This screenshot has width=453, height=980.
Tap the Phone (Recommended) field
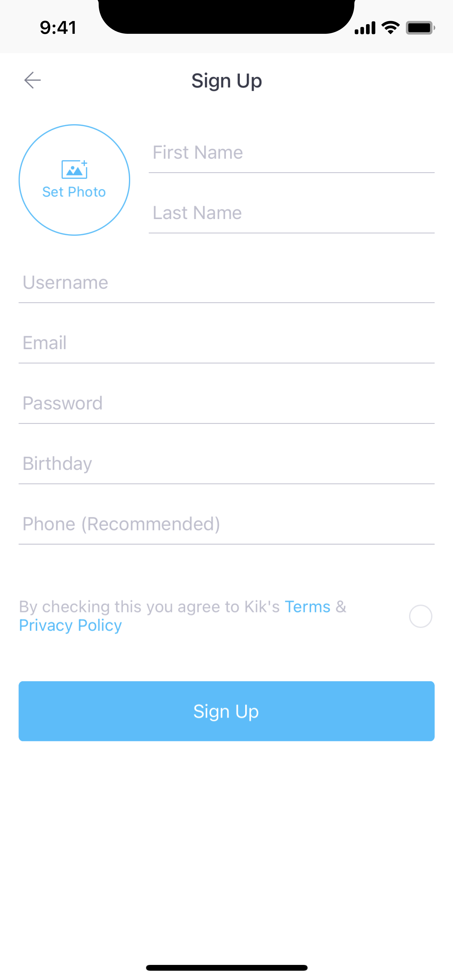coord(226,524)
